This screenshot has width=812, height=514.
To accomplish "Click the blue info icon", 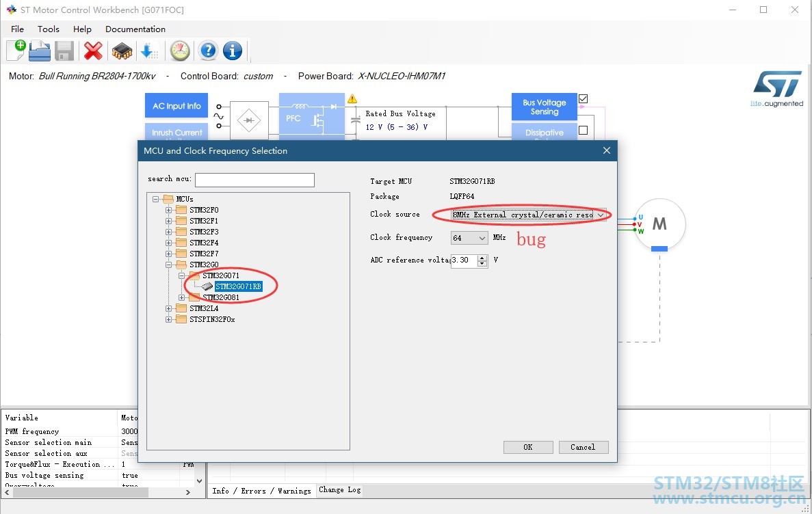I will tap(233, 51).
